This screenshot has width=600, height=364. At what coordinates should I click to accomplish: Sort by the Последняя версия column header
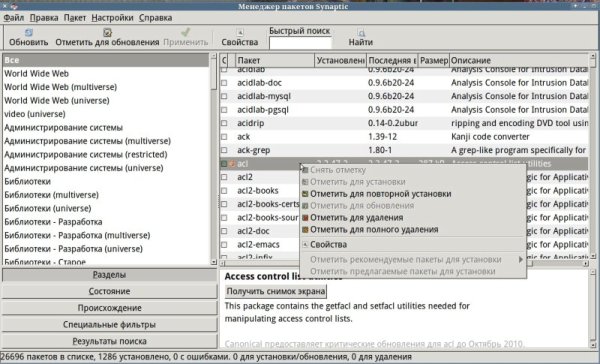click(392, 60)
